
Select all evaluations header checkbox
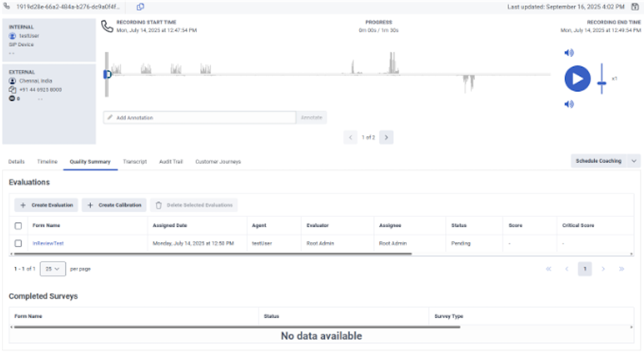(x=18, y=226)
